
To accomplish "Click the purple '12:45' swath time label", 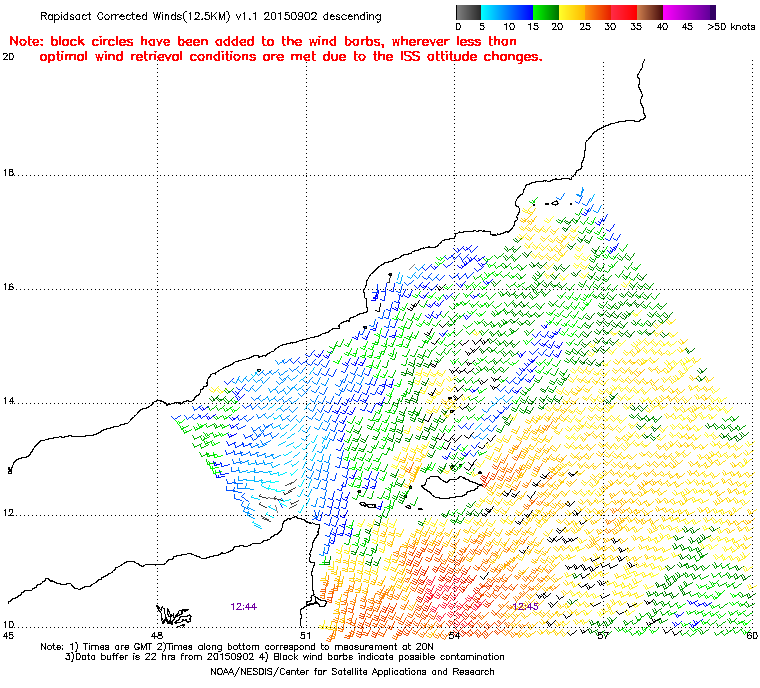I will click(525, 607).
